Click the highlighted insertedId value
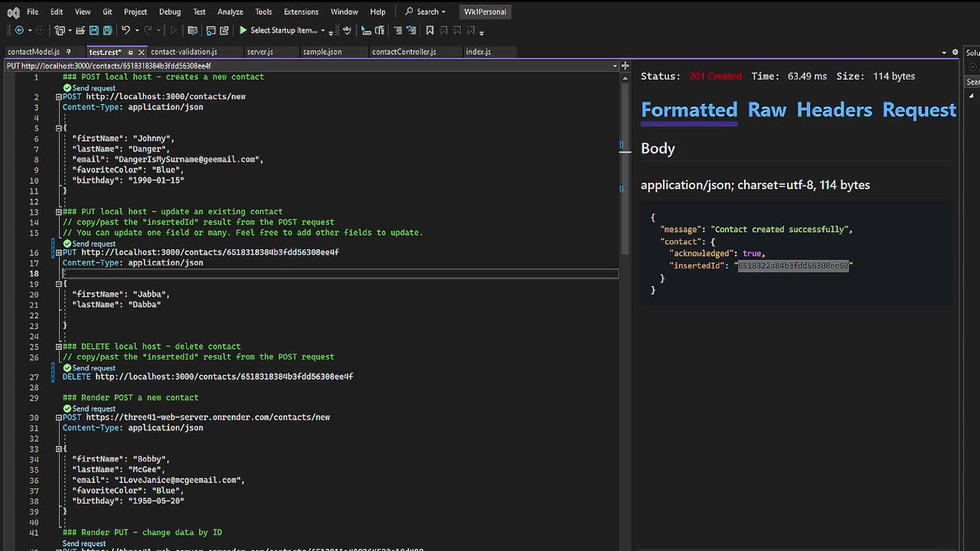Image resolution: width=980 pixels, height=551 pixels. [x=793, y=266]
